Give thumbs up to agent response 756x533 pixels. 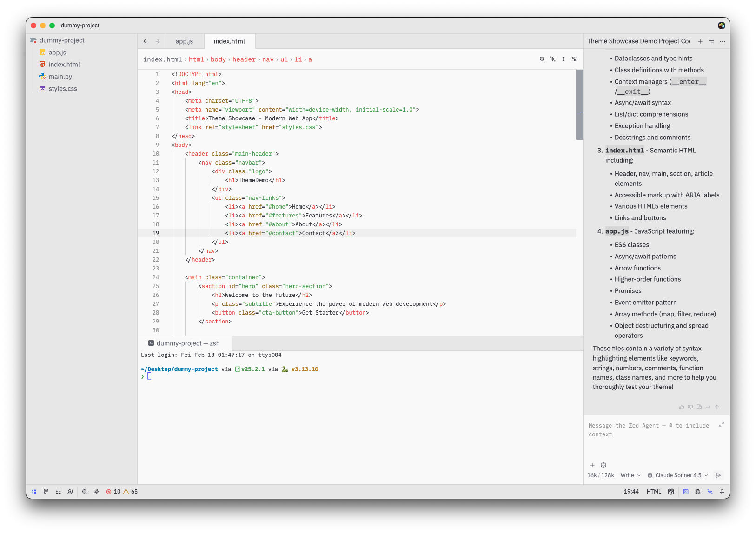tap(682, 407)
